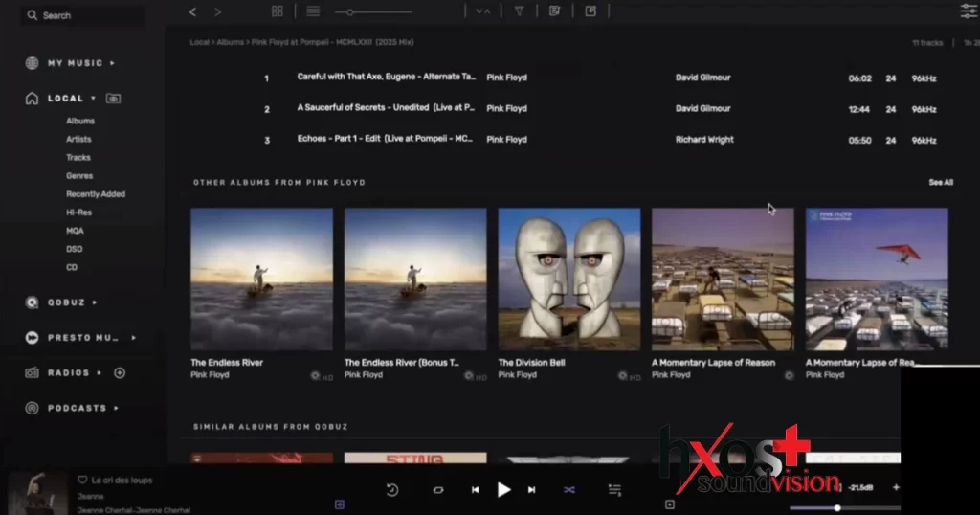Image resolution: width=980 pixels, height=515 pixels.
Task: Click Albums in the breadcrumb path
Action: point(230,42)
